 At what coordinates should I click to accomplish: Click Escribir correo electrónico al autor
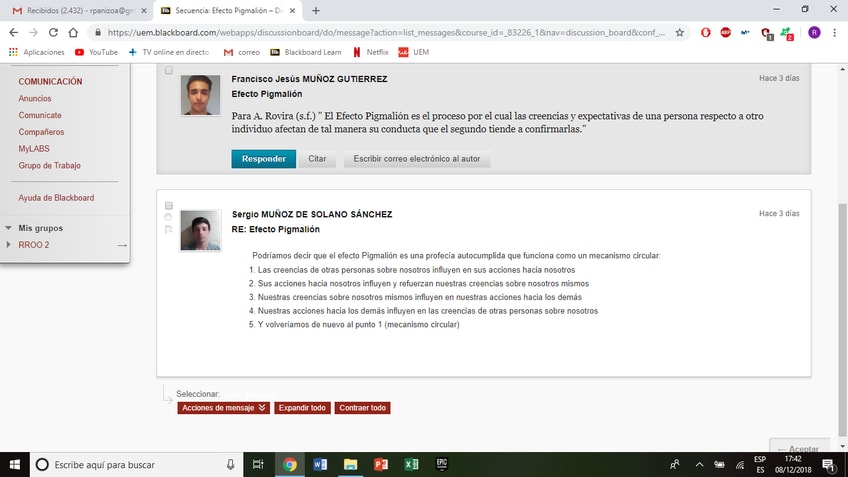point(416,159)
